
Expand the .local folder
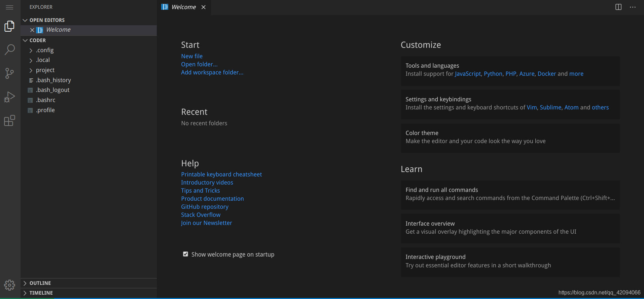tap(31, 60)
